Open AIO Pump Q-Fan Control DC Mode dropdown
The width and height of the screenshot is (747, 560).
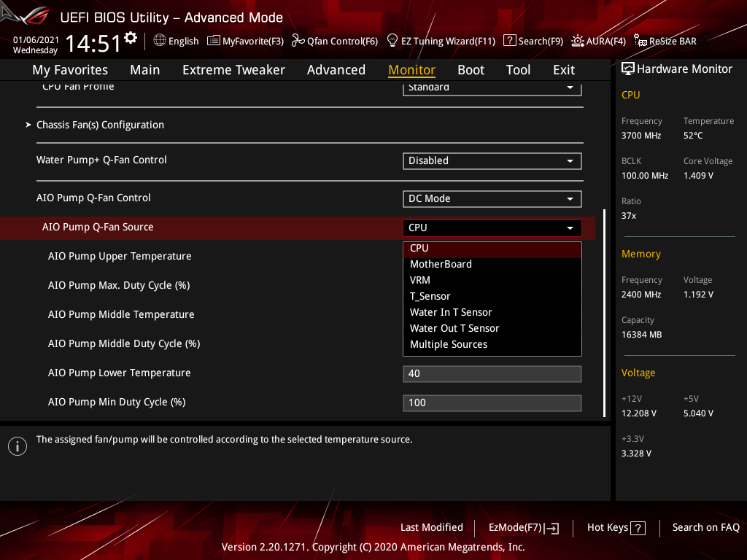pyautogui.click(x=492, y=198)
